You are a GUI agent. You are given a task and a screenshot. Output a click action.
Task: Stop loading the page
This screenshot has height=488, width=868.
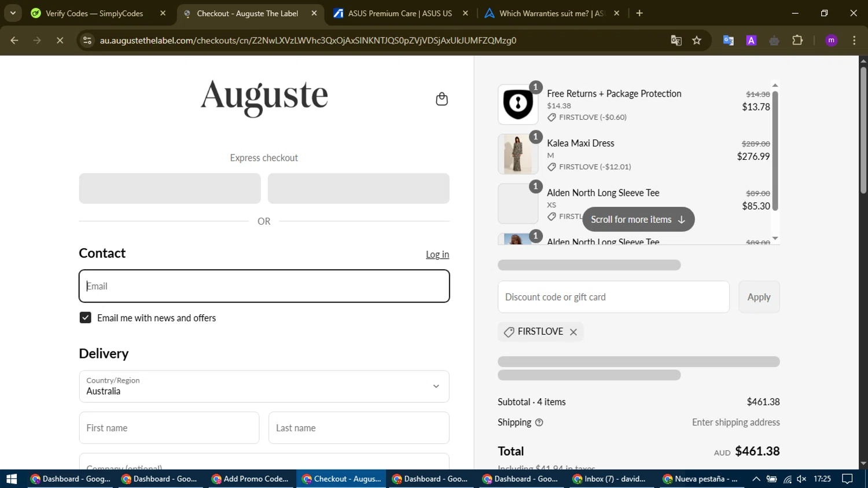[x=60, y=41]
